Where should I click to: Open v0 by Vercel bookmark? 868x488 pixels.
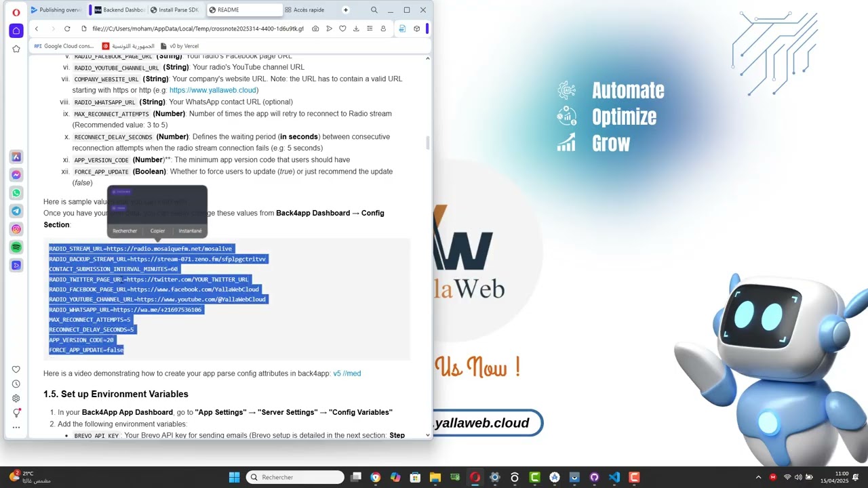click(x=180, y=46)
